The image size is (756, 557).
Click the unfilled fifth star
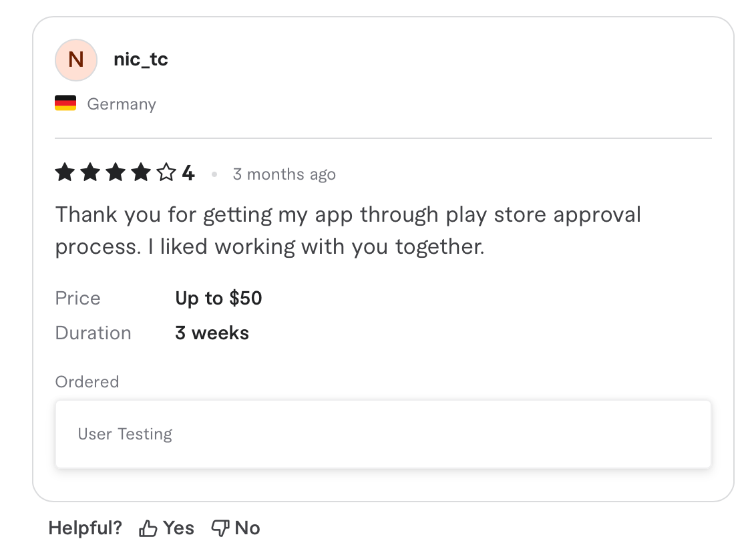(x=167, y=172)
